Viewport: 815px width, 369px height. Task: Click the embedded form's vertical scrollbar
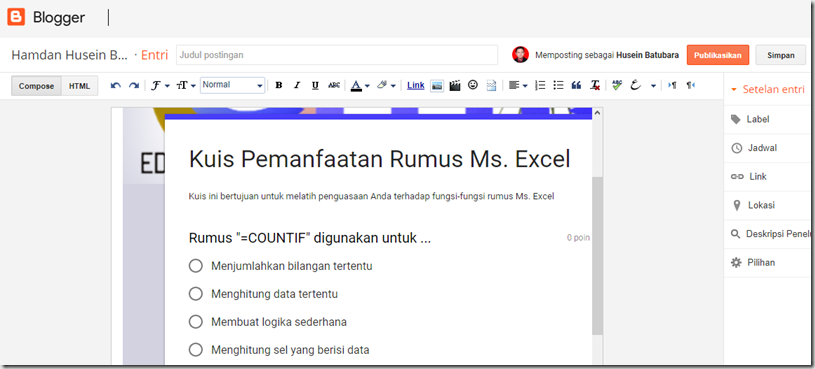(x=597, y=255)
